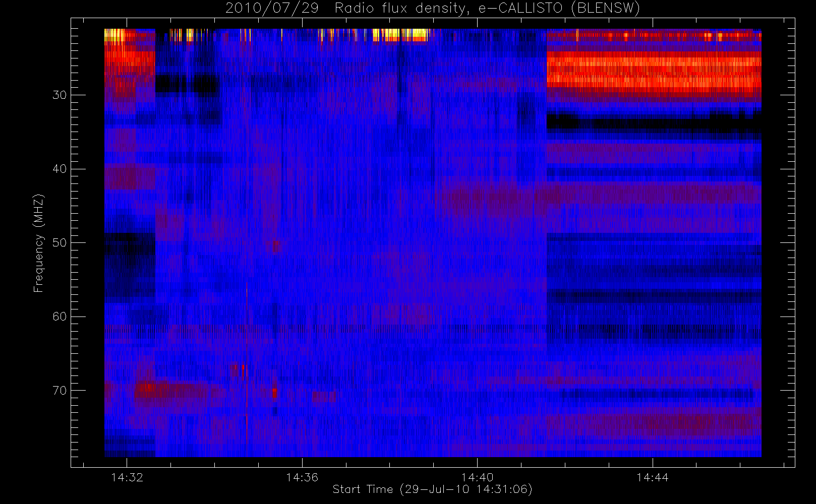Click the plot title "2010/07/29 Radio flux density, e-CALLISTO (BLENSW)"
Viewport: 816px width, 504px height.
coord(433,9)
